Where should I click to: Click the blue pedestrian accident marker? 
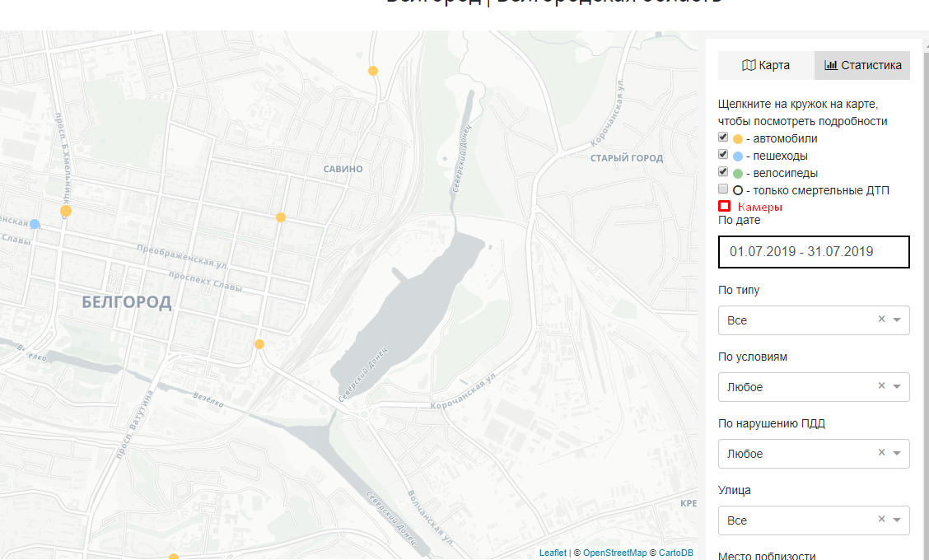tap(35, 224)
